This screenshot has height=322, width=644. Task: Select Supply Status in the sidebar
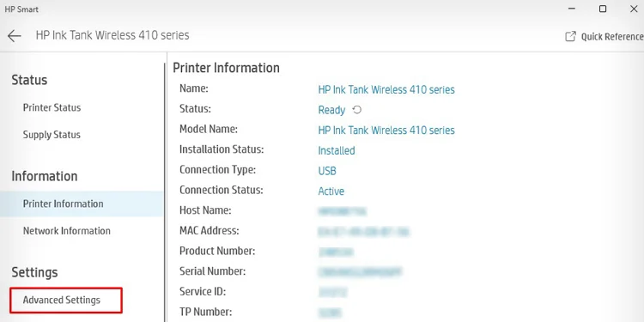(52, 135)
